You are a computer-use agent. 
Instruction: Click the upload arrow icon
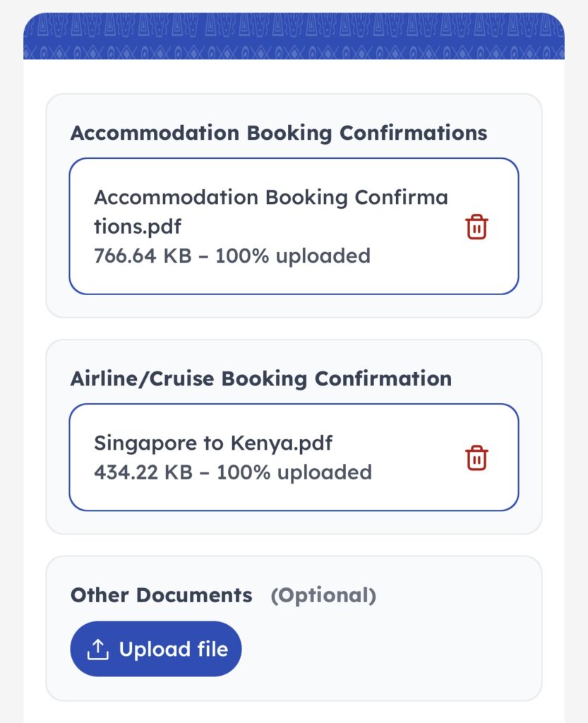coord(98,650)
